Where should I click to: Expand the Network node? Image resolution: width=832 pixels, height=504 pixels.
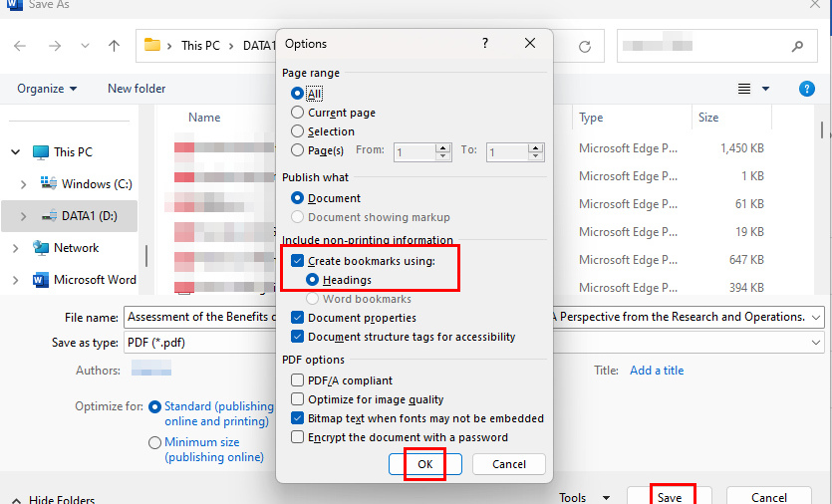15,248
